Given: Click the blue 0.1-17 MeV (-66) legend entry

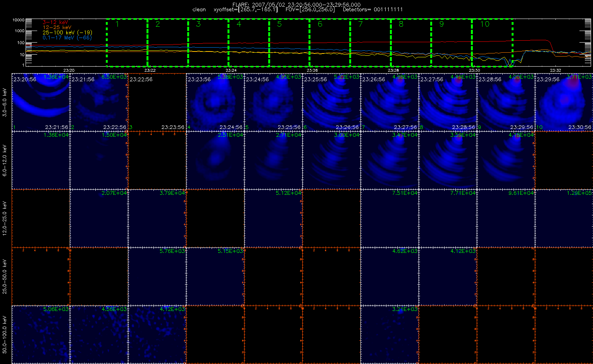Looking at the screenshot, I should pyautogui.click(x=67, y=38).
